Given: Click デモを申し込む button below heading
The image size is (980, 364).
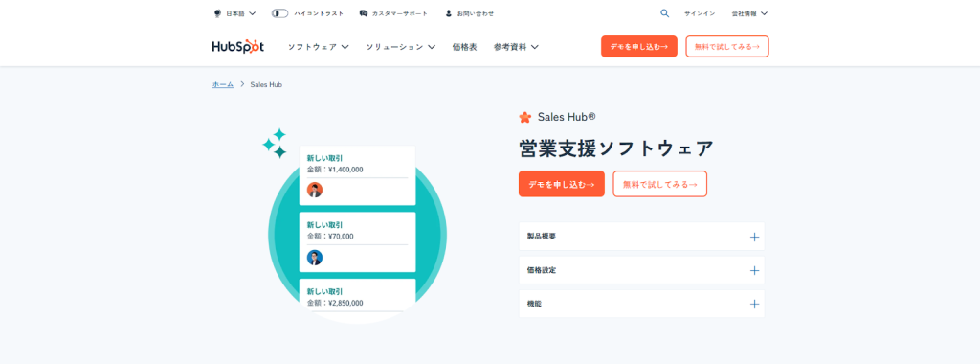Looking at the screenshot, I should pyautogui.click(x=561, y=184).
